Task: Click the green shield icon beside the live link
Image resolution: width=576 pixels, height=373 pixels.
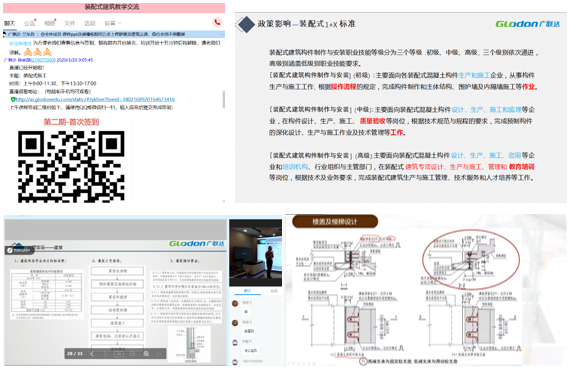Action: [x=13, y=100]
